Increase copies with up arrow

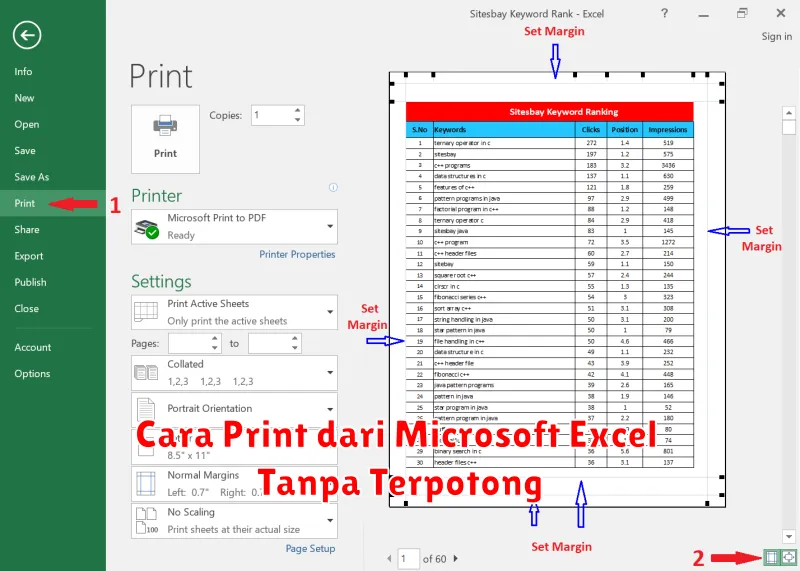point(297,111)
